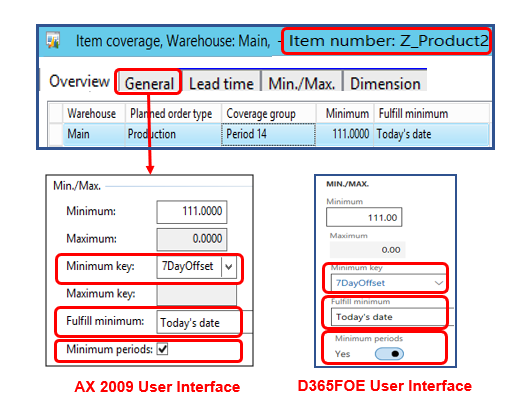Image resolution: width=524 pixels, height=403 pixels.
Task: Open the Overview tab
Action: (x=79, y=81)
